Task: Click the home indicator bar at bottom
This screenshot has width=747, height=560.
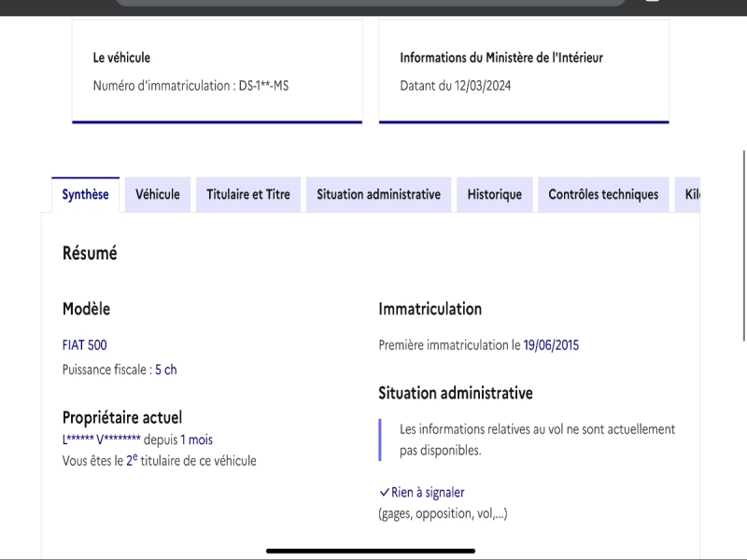Action: 371,551
